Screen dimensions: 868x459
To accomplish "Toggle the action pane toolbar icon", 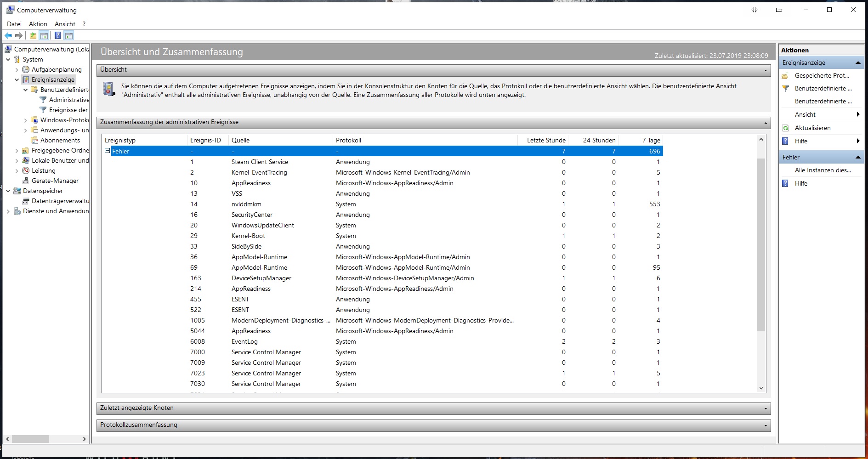I will 69,36.
